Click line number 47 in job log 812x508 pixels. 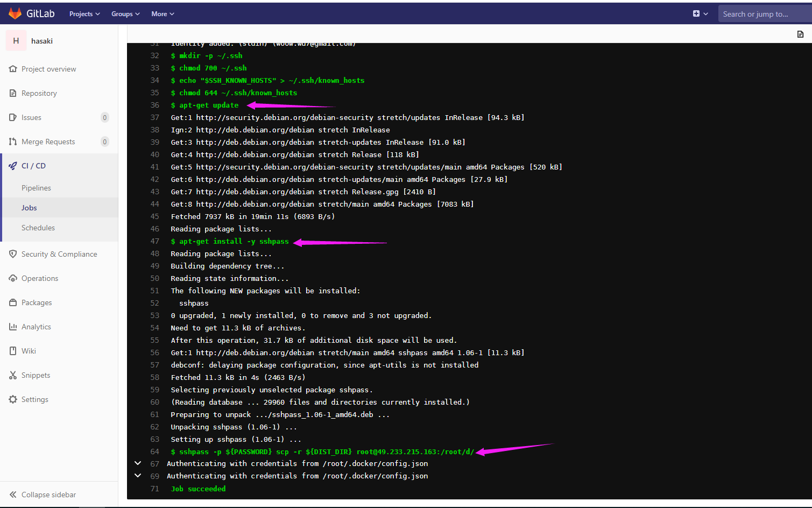(x=155, y=241)
